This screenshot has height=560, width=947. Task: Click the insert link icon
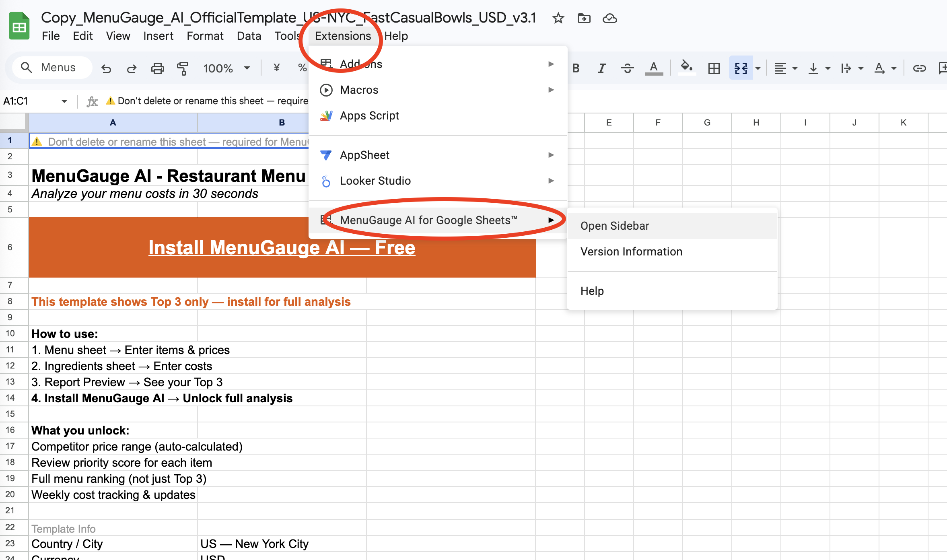(919, 68)
